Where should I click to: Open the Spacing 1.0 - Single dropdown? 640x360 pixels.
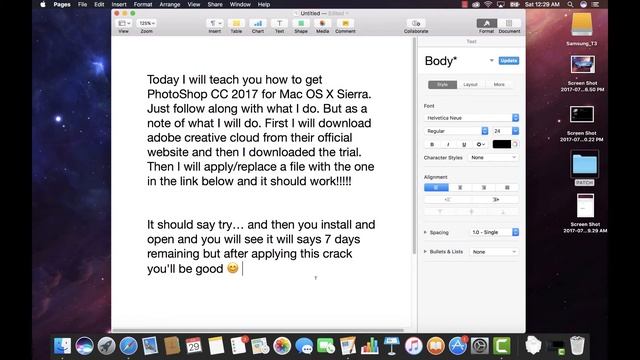[494, 232]
